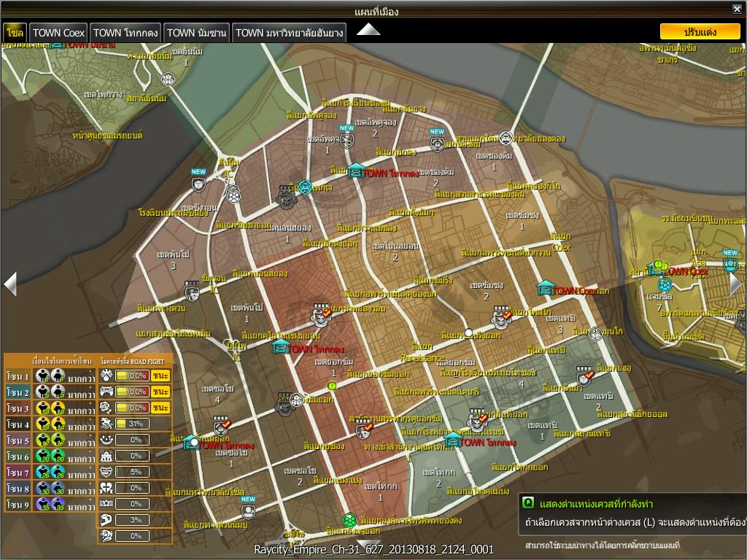
Task: Click ชนะ button in โซน 2 row
Action: 160,392
